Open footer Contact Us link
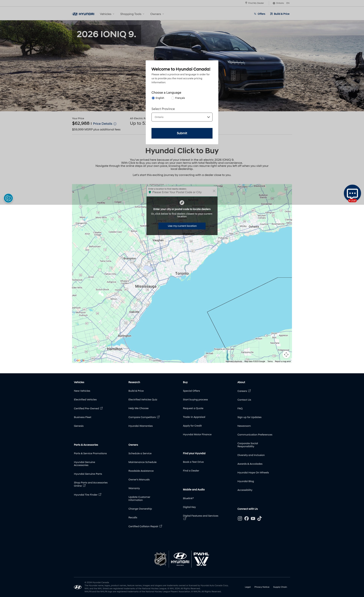Screen dimensions: 364x597 244,400
